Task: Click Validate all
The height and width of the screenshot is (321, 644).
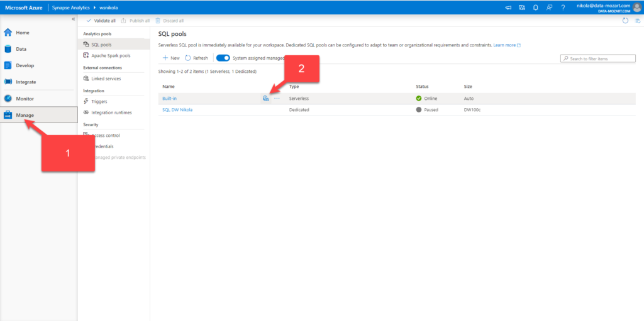Action: [101, 21]
